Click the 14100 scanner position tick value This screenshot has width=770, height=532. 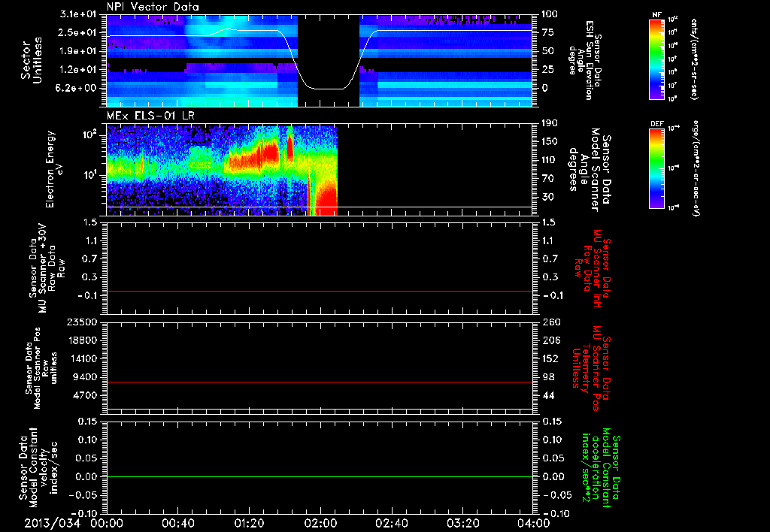point(83,358)
